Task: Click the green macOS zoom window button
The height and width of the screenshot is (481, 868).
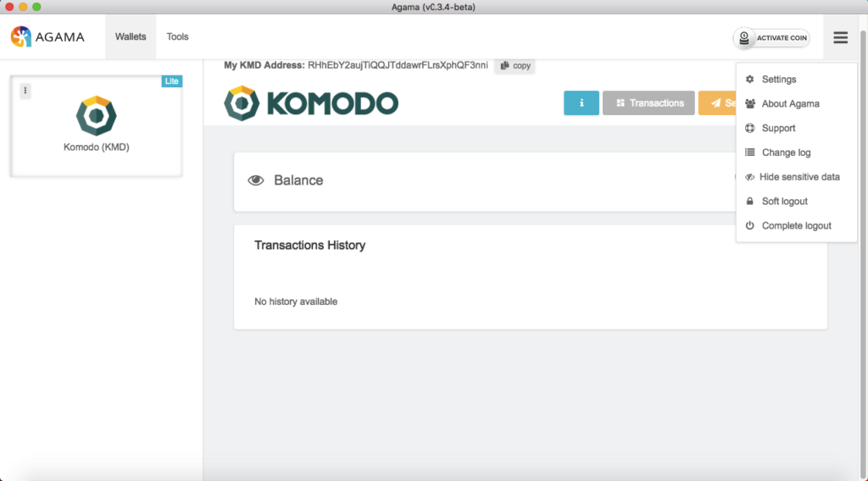Action: point(36,7)
